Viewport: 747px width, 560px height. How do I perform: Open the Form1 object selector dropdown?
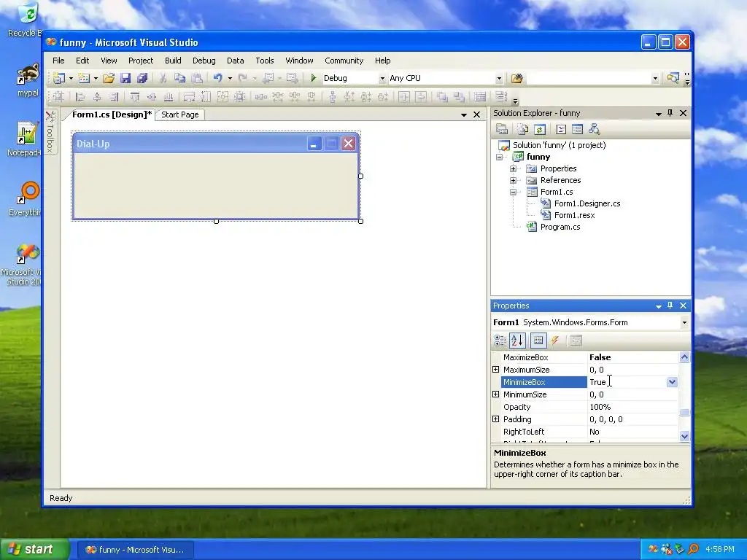tap(684, 322)
